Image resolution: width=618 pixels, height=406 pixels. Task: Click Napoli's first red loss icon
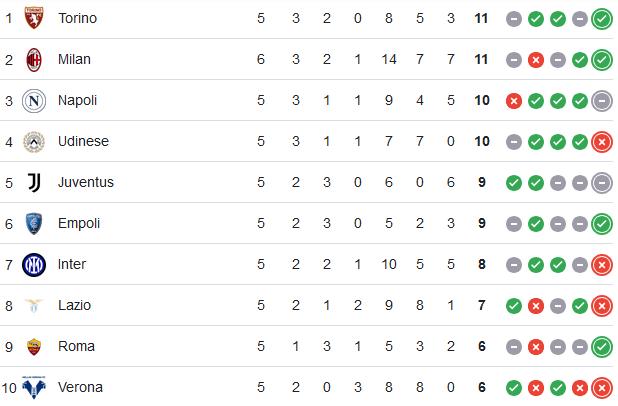point(514,101)
